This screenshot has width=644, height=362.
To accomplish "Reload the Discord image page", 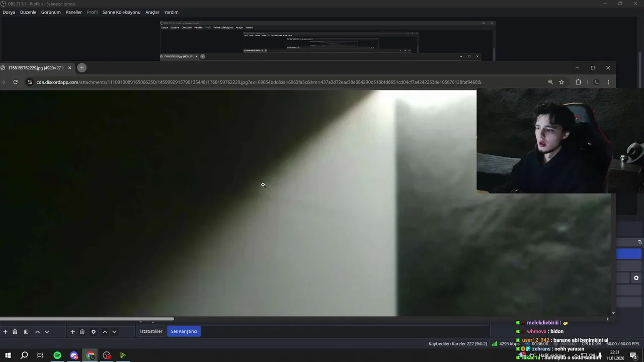I will click(16, 82).
